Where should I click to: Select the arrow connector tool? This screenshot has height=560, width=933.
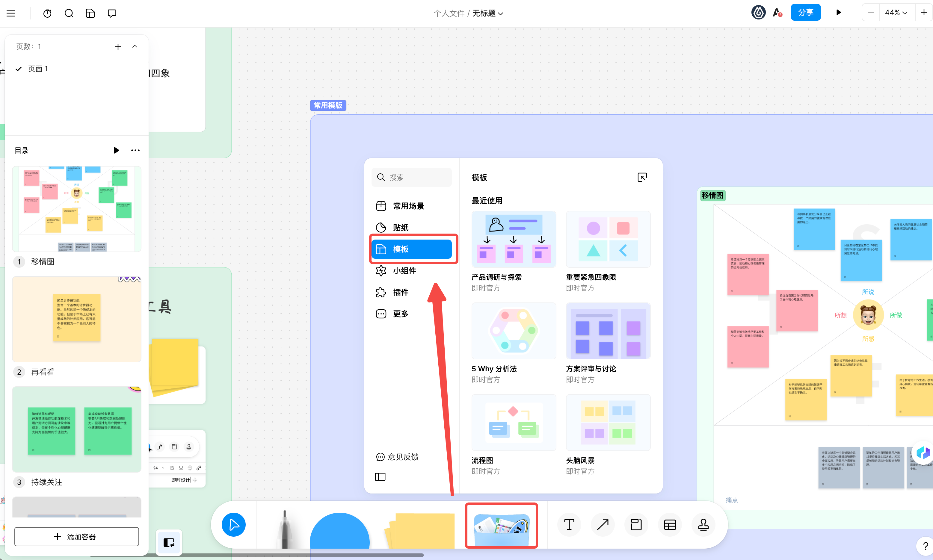(602, 525)
